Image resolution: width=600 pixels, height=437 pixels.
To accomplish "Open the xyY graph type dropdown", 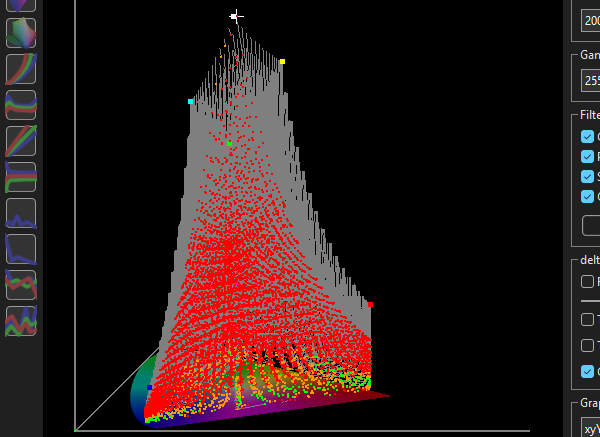I will [x=590, y=429].
